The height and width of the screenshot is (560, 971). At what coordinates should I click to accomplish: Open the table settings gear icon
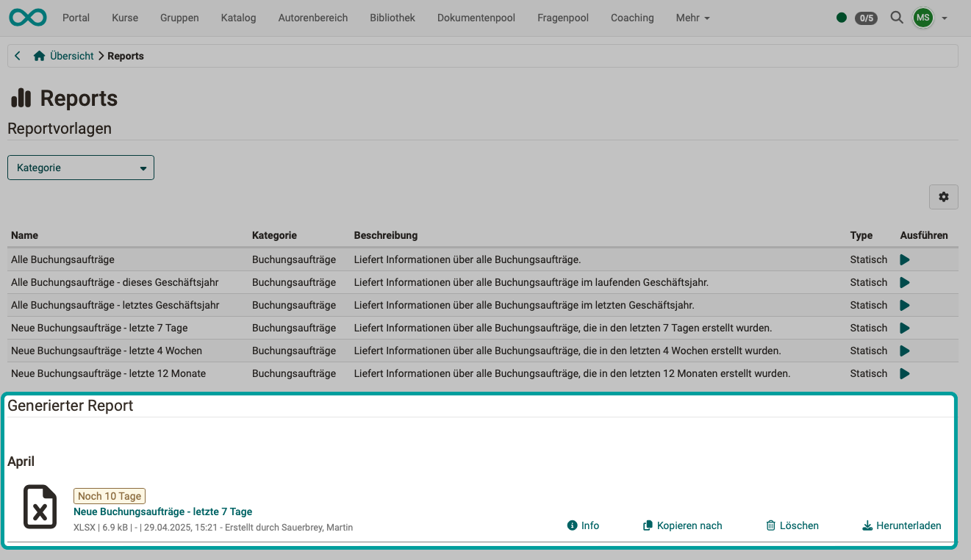click(943, 196)
